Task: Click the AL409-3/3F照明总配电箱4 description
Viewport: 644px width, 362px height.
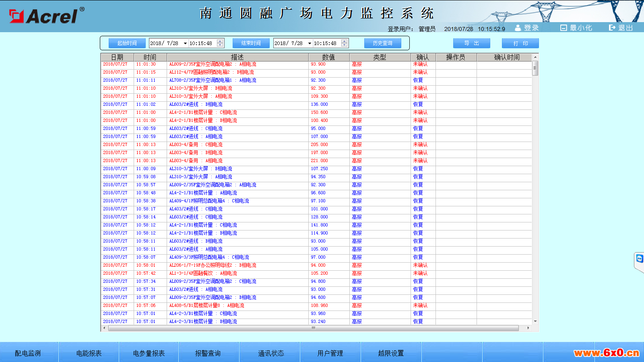Action: (209, 257)
